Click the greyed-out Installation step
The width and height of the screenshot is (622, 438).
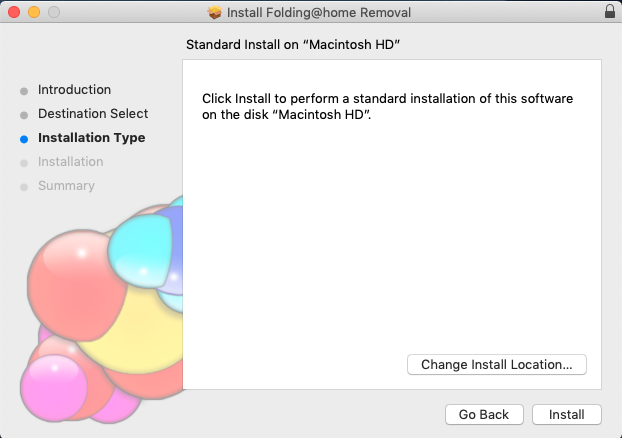click(71, 162)
